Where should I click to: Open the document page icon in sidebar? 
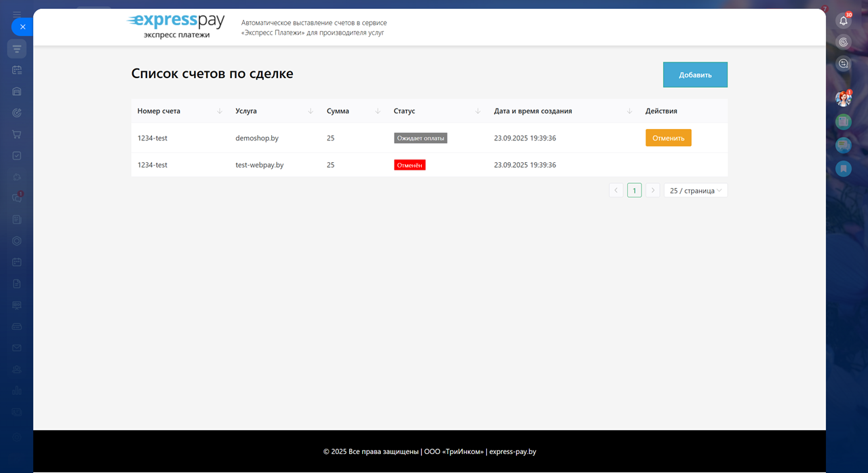[17, 284]
